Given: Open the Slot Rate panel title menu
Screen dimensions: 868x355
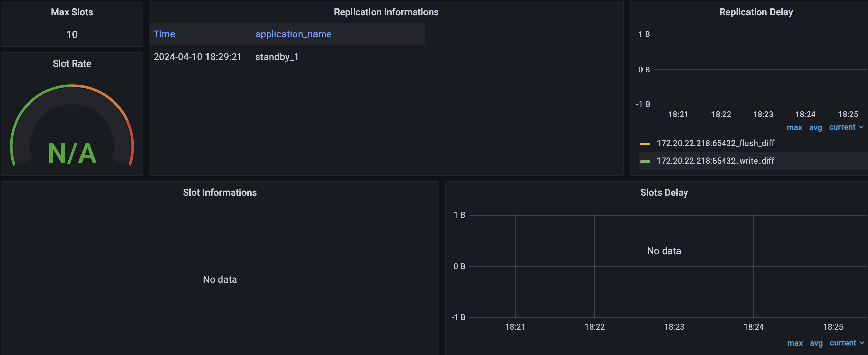Looking at the screenshot, I should [72, 64].
